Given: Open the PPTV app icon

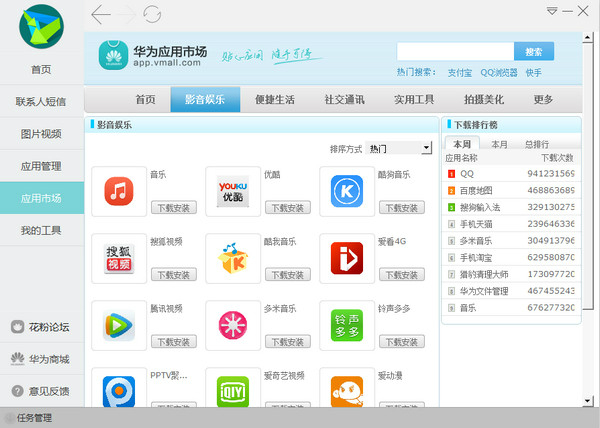Looking at the screenshot, I should [119, 391].
